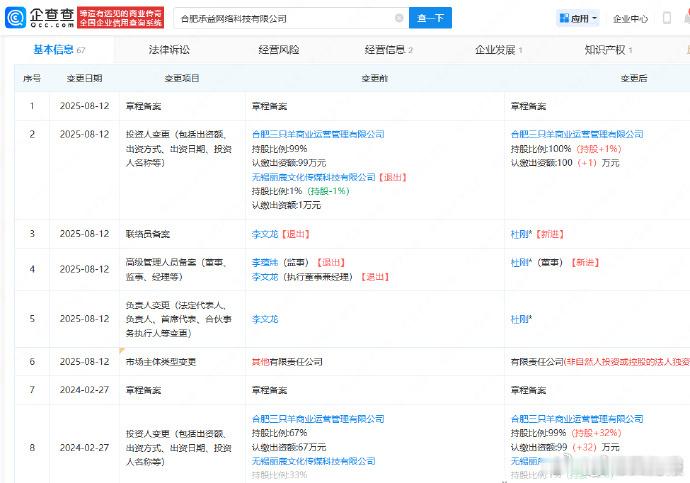The height and width of the screenshot is (483, 690).
Task: Open 无锡丽震文化传媒科技有限公司 link in row 8 变更前
Action: (313, 461)
